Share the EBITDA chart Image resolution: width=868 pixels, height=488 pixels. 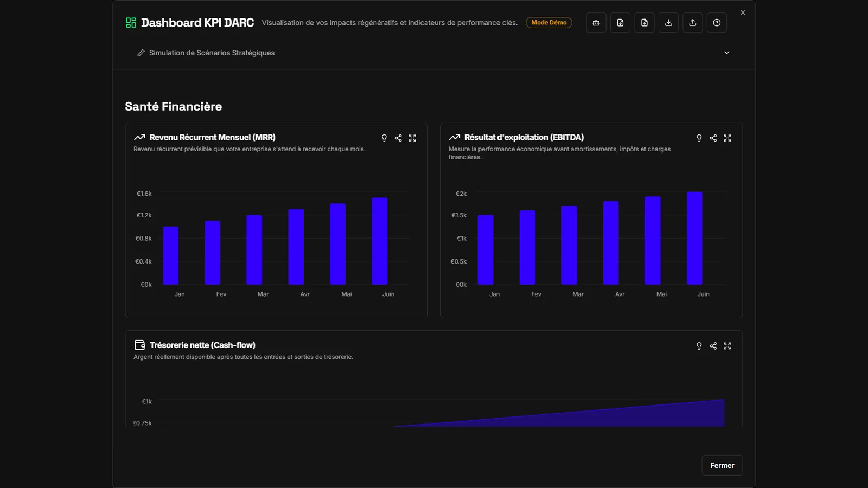tap(713, 138)
